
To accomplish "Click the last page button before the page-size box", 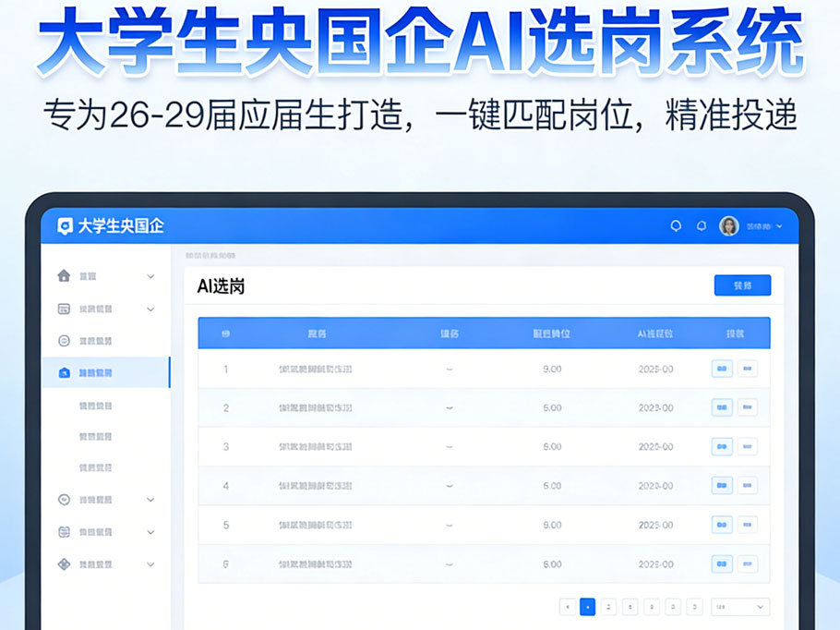I will coord(694,607).
